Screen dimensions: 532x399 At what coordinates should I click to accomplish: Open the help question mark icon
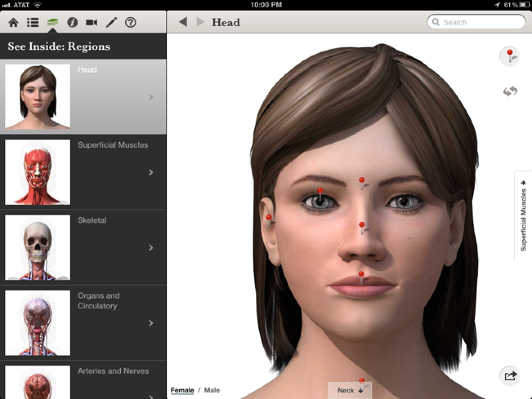tap(131, 22)
